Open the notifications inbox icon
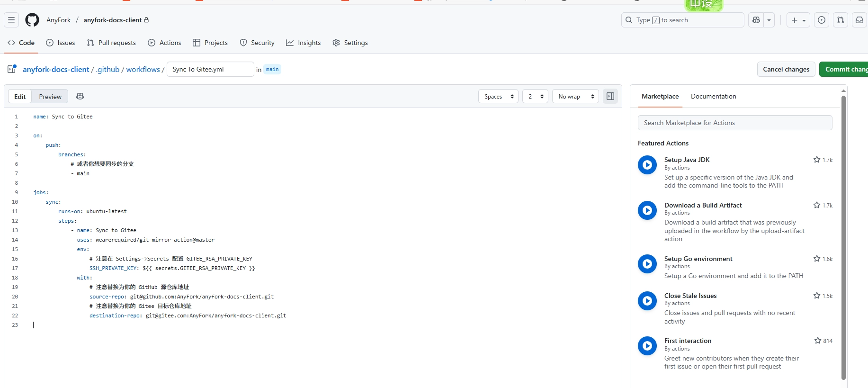The width and height of the screenshot is (868, 388). click(859, 20)
